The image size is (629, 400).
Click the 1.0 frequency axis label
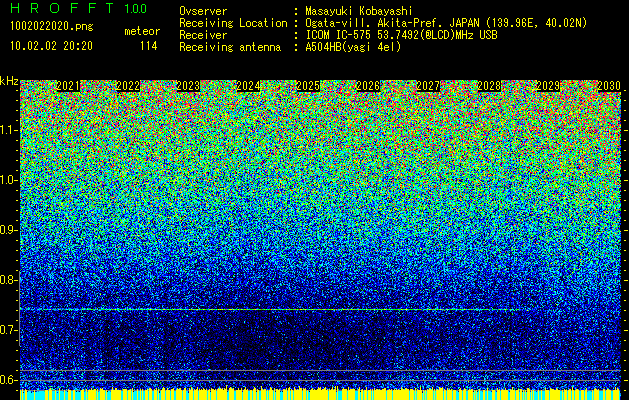[8, 180]
